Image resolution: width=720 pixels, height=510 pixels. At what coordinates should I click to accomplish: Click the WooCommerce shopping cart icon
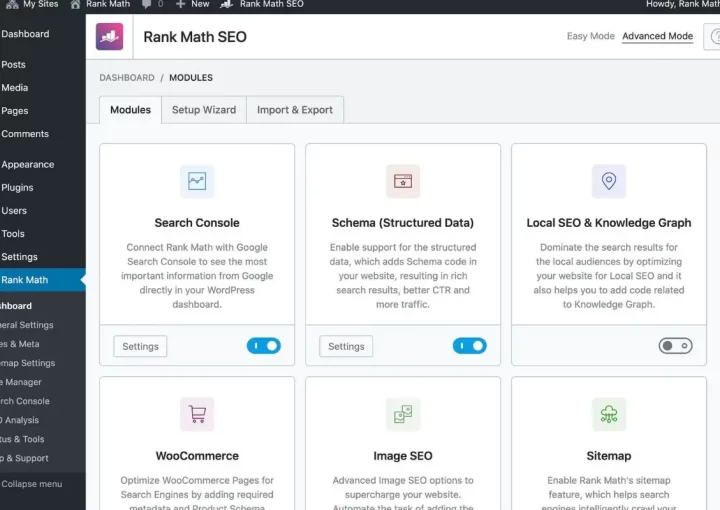(197, 414)
